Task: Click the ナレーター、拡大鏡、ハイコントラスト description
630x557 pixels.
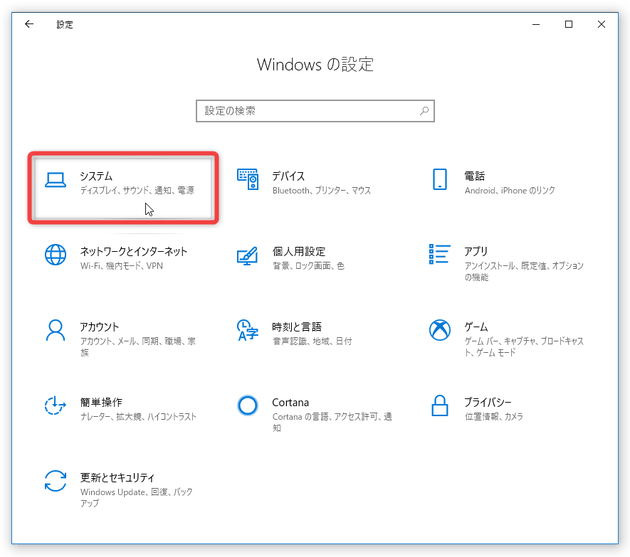Action: point(138,416)
